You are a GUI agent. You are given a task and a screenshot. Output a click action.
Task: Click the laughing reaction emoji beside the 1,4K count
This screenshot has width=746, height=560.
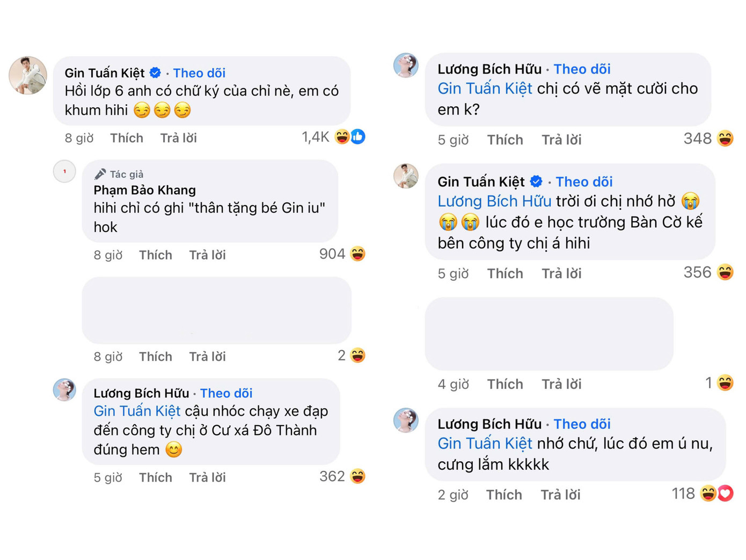pos(342,137)
